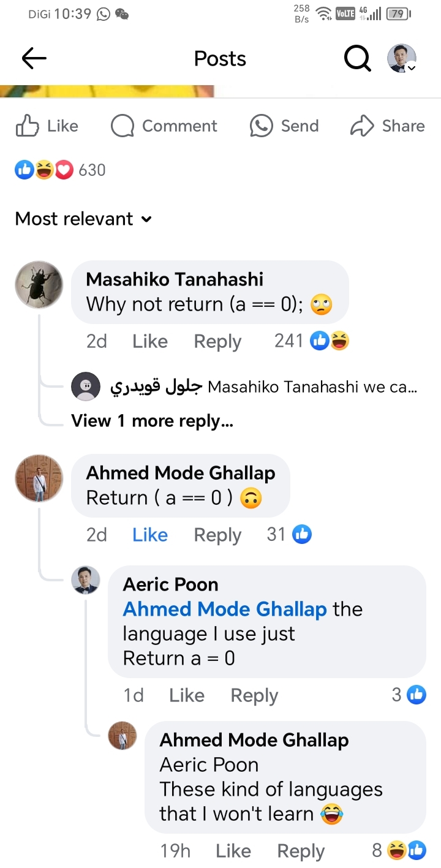Viewport: 441px width, 868px height.
Task: Like Masahiko Tanahashi's comment
Action: (x=149, y=341)
